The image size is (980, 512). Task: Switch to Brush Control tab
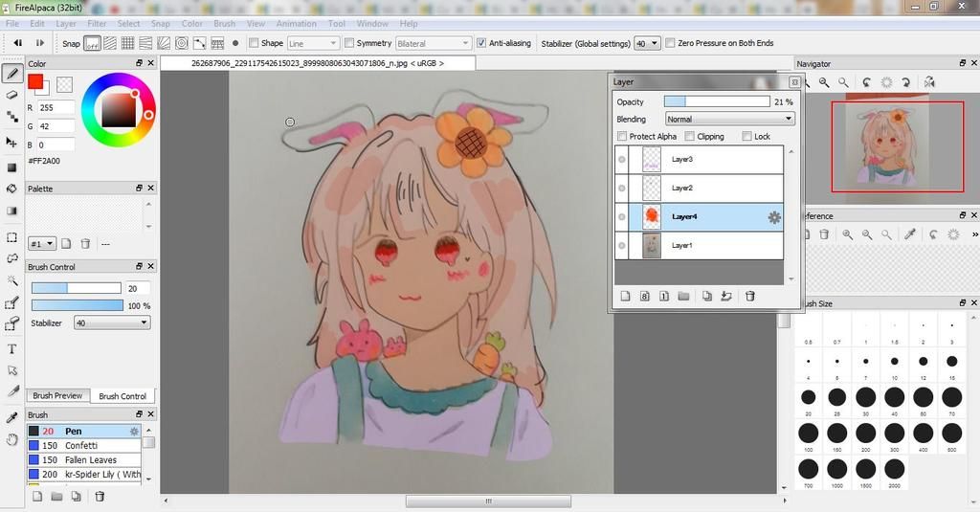122,396
